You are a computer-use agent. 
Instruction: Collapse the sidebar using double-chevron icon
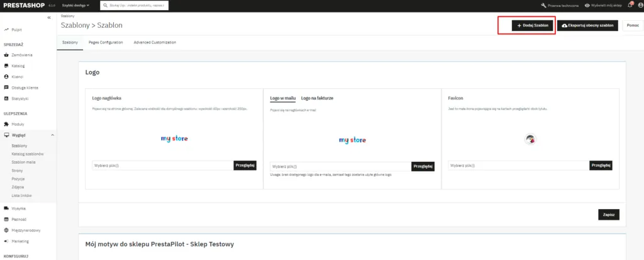tap(49, 18)
